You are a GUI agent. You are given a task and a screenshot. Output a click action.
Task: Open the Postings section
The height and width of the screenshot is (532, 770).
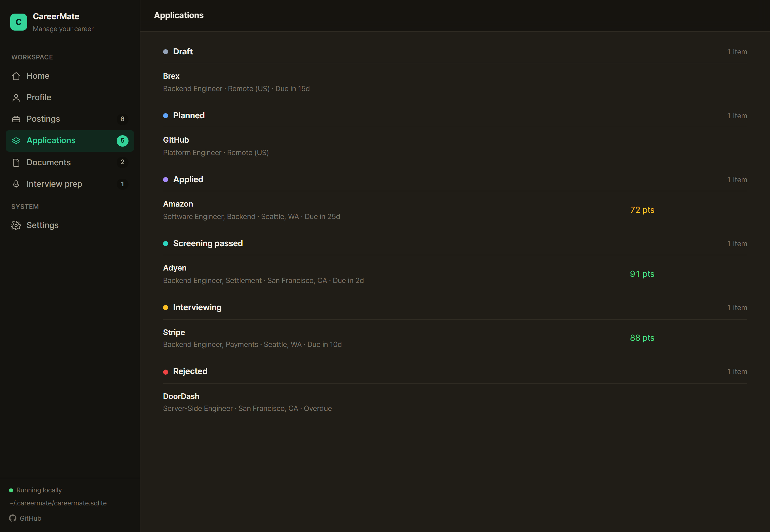pos(70,119)
